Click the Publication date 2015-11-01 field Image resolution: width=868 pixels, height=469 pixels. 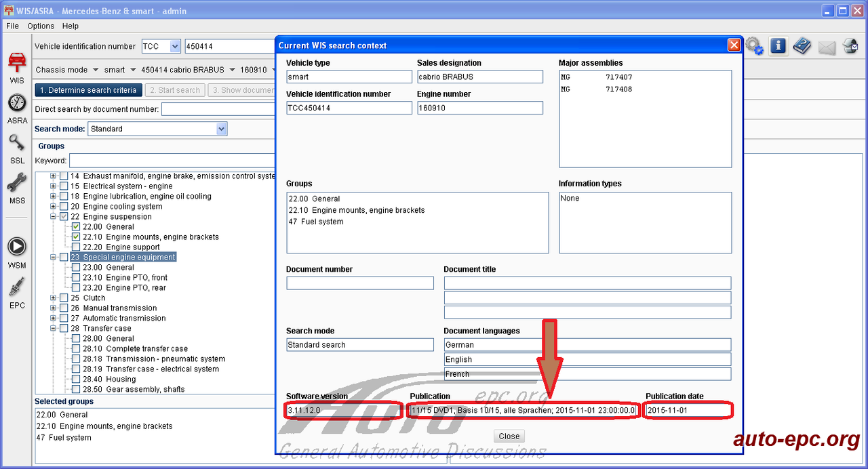point(688,410)
